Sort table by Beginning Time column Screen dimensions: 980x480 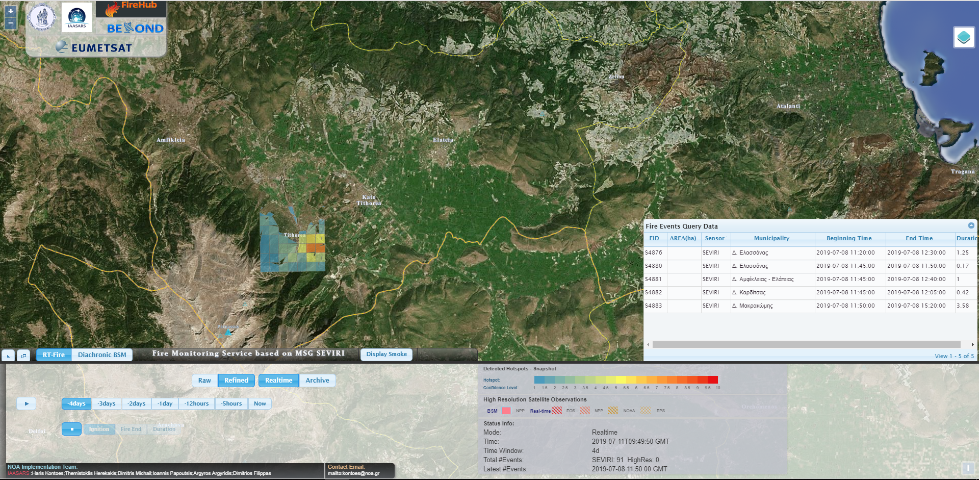point(849,239)
